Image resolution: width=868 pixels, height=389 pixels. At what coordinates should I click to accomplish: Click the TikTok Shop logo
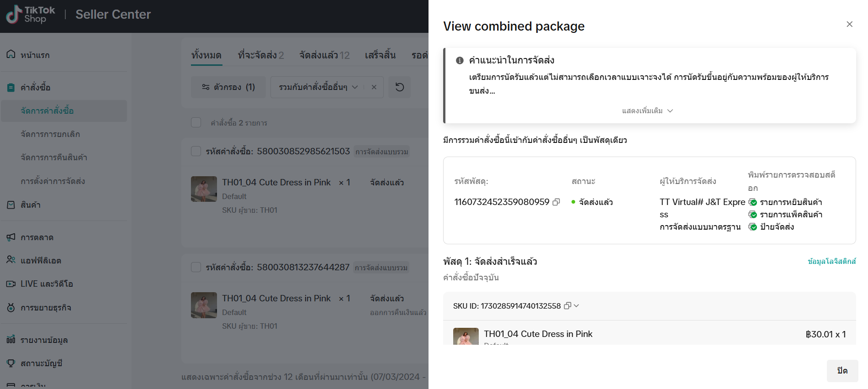pyautogui.click(x=30, y=15)
